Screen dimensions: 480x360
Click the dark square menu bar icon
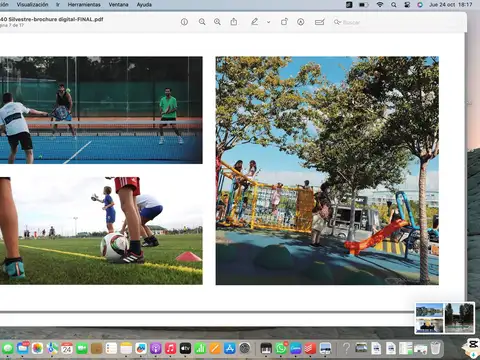349,5
